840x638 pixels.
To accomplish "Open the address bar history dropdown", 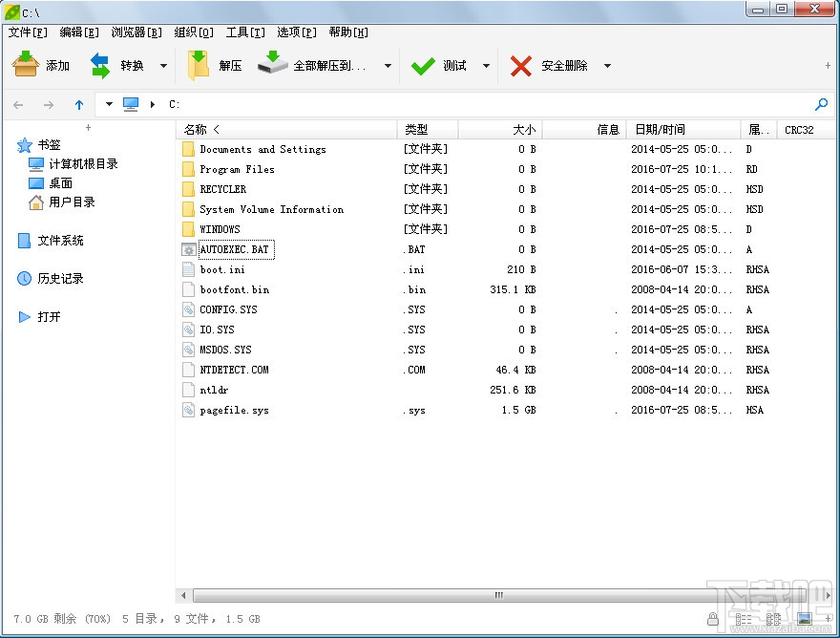I will tap(109, 104).
